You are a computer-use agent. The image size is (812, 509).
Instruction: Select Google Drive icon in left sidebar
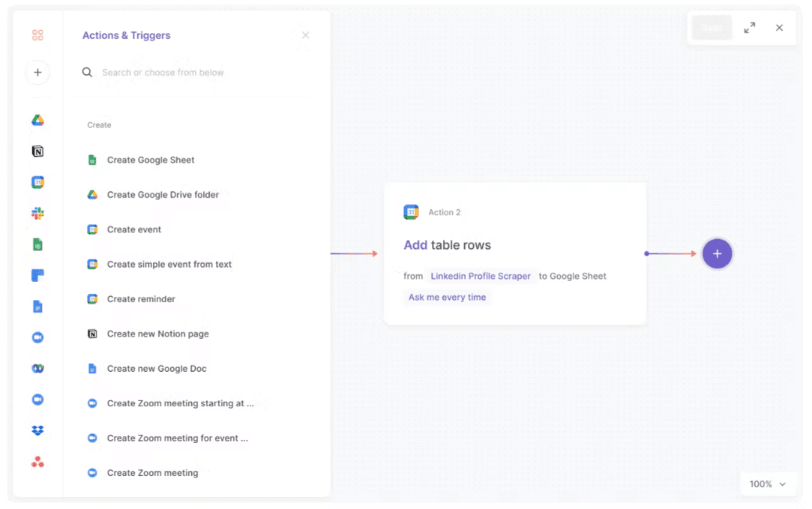(37, 120)
